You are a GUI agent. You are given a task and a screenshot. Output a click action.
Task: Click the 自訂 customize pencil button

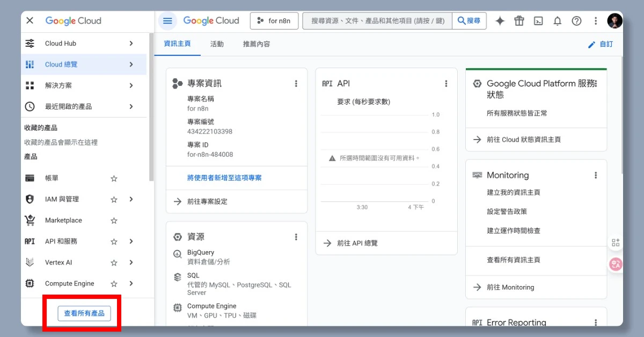(x=601, y=45)
